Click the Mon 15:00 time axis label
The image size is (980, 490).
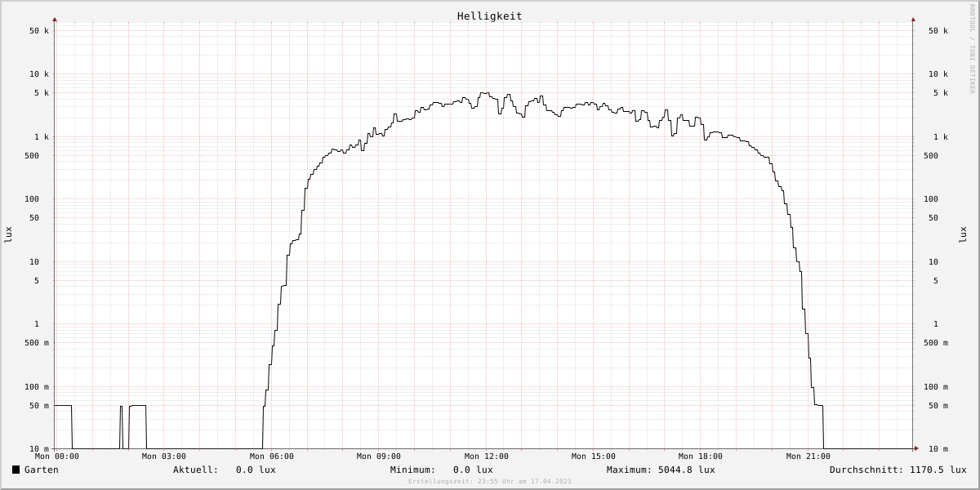coord(594,457)
